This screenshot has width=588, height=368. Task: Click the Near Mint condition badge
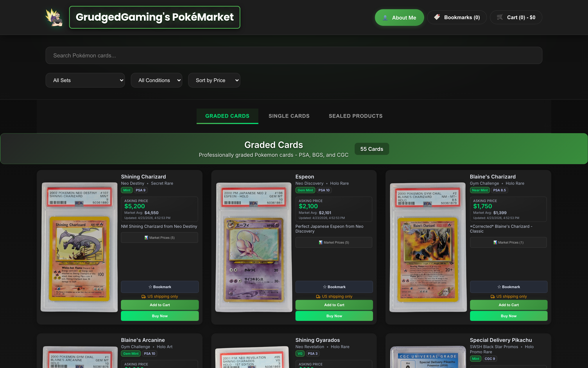[480, 190]
